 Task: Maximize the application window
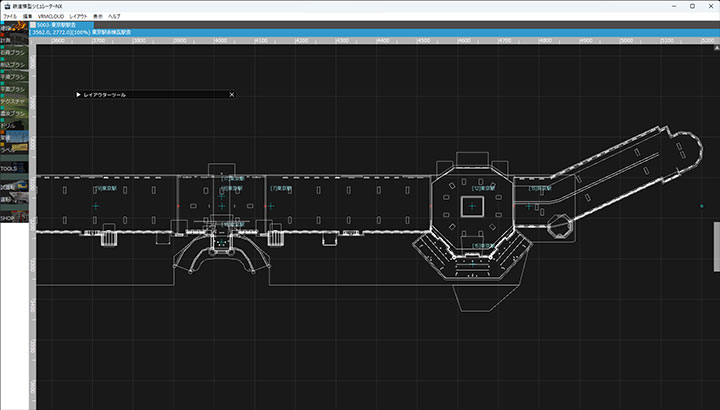click(x=692, y=6)
